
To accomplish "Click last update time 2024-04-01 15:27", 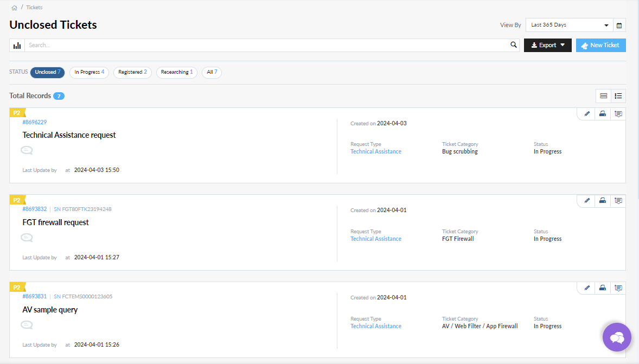I will (97, 257).
